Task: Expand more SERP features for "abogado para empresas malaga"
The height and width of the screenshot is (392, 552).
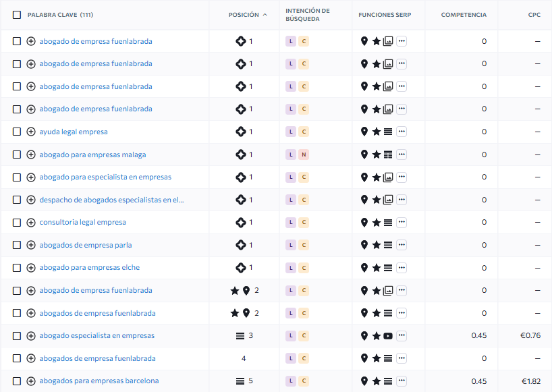Action: tap(402, 155)
